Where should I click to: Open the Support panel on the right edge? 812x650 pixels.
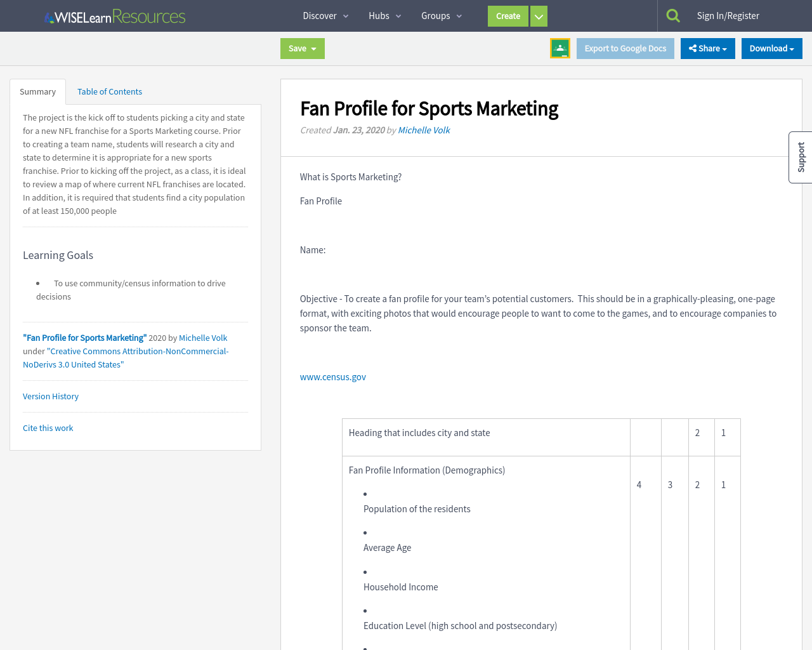801,157
